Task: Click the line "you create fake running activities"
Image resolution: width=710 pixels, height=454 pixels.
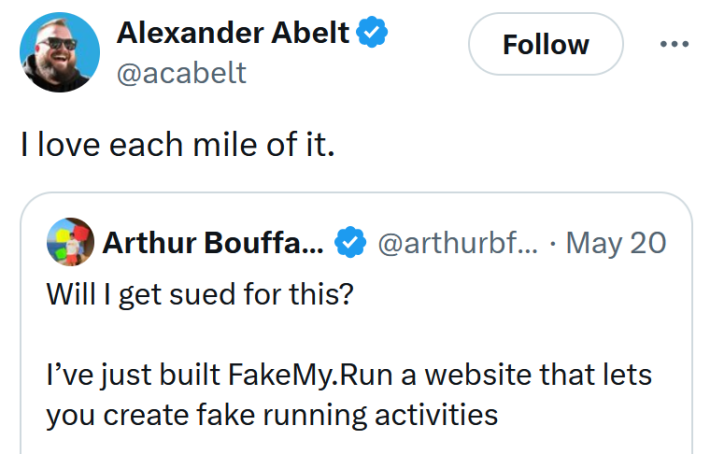Action: click(x=272, y=414)
